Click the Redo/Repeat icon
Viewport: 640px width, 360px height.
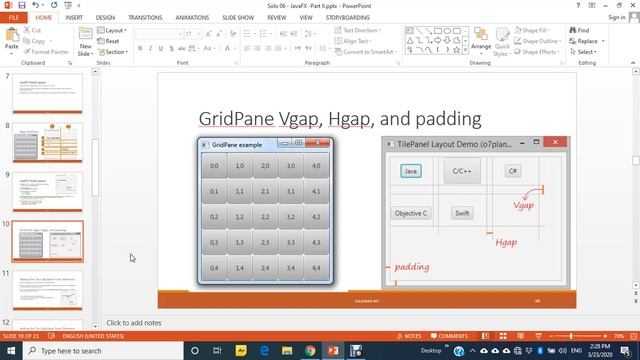(54, 5)
